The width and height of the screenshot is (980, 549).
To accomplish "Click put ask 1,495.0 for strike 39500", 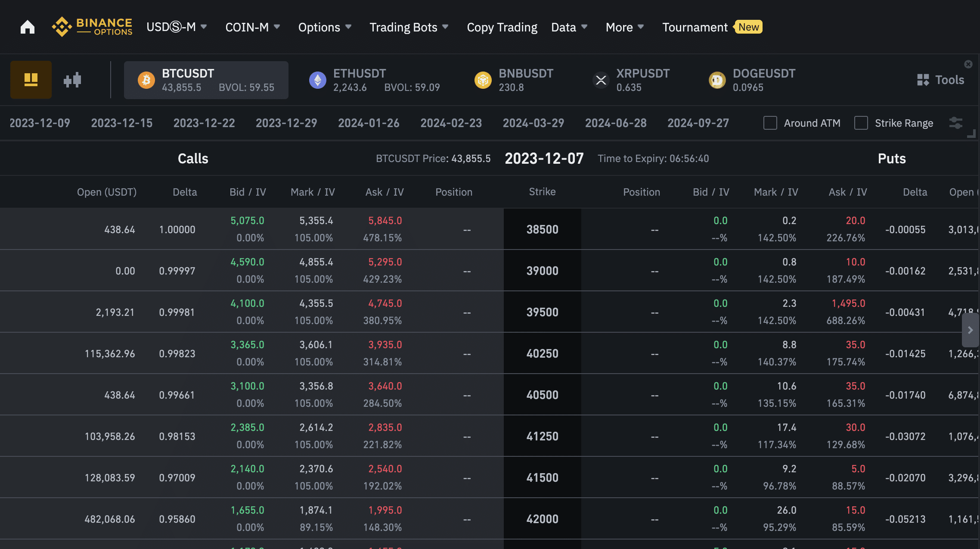I will pyautogui.click(x=848, y=303).
